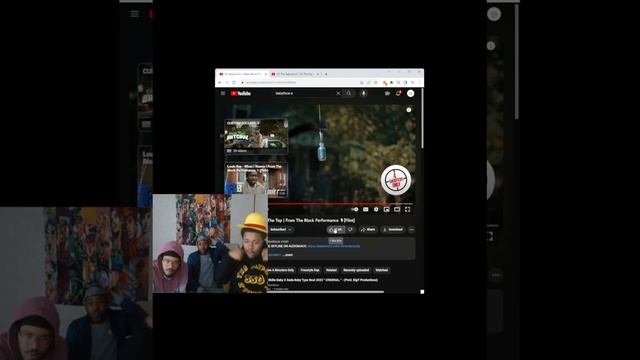Like the video with thumbs up

click(x=336, y=230)
